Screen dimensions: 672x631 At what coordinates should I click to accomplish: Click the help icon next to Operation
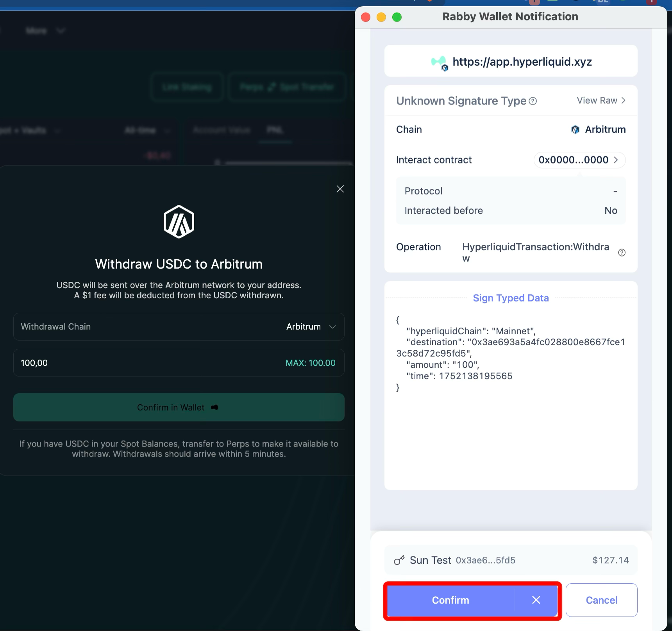pos(622,253)
